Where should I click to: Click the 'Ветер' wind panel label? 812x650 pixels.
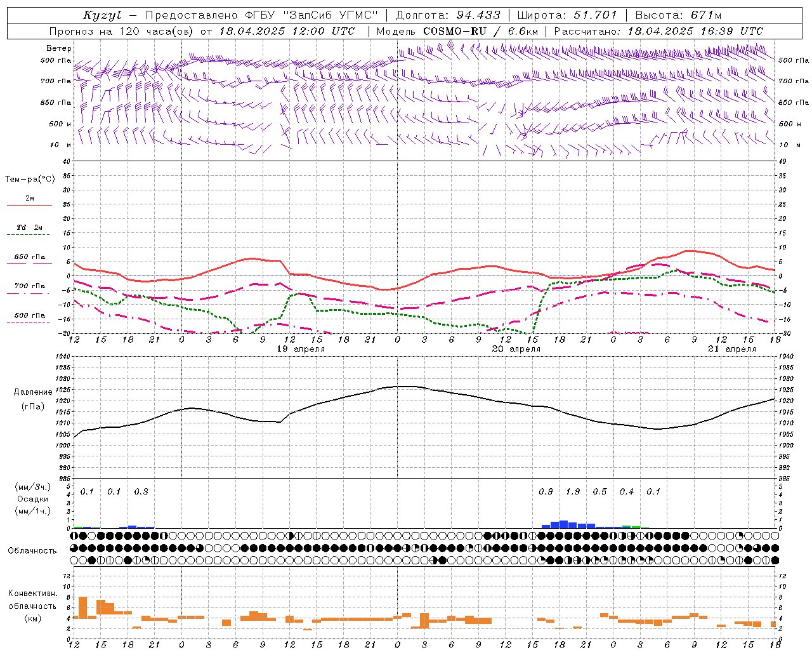pyautogui.click(x=59, y=48)
